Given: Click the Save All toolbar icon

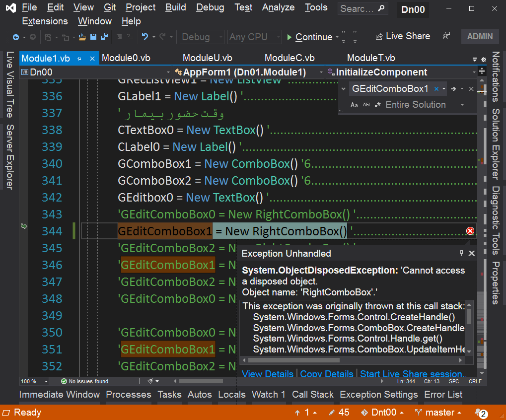Looking at the screenshot, I should 104,36.
